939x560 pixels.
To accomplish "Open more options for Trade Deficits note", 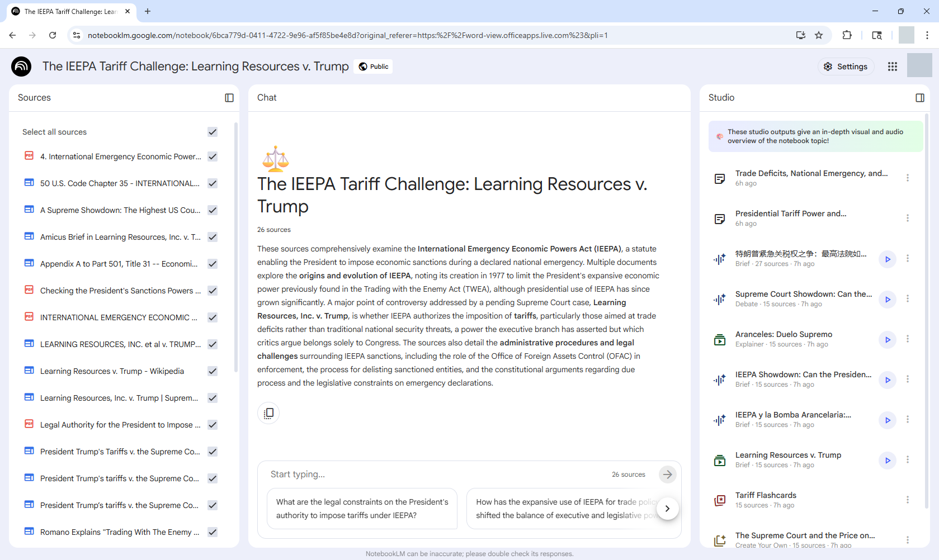I will point(907,178).
